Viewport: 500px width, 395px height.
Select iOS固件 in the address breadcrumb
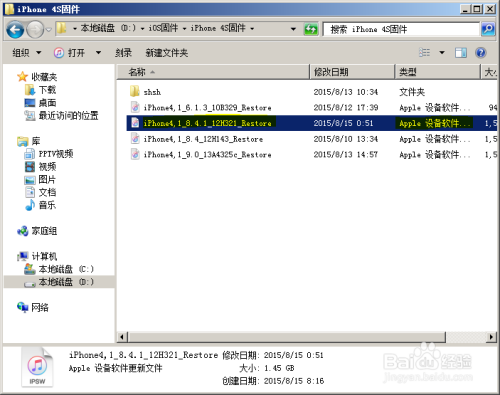click(163, 28)
